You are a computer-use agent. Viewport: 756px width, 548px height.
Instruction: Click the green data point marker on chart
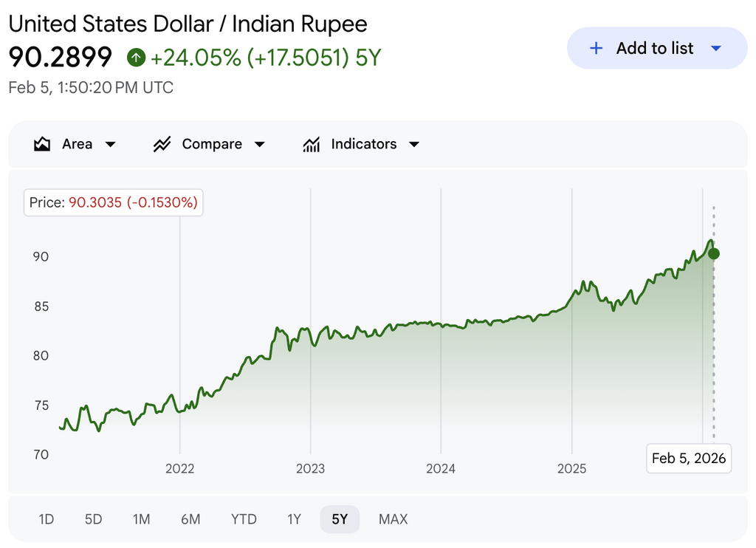tap(714, 253)
